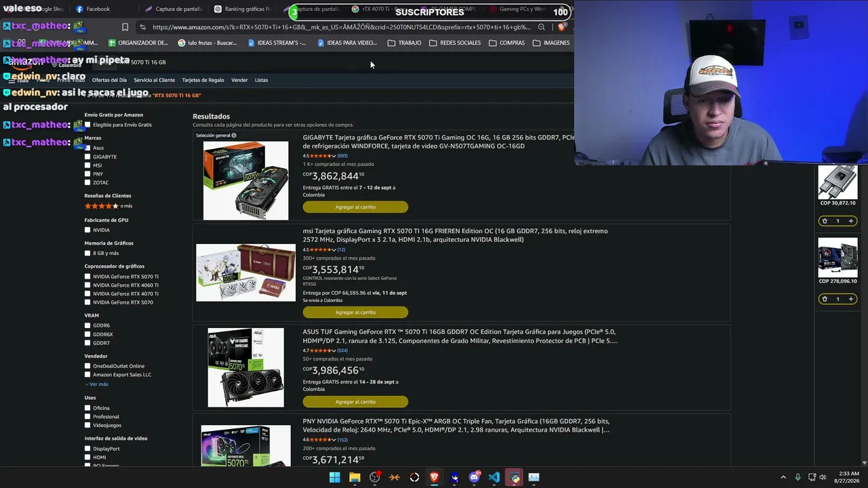Image resolution: width=868 pixels, height=488 pixels.
Task: Expand Ver más under Vendedor
Action: point(96,384)
